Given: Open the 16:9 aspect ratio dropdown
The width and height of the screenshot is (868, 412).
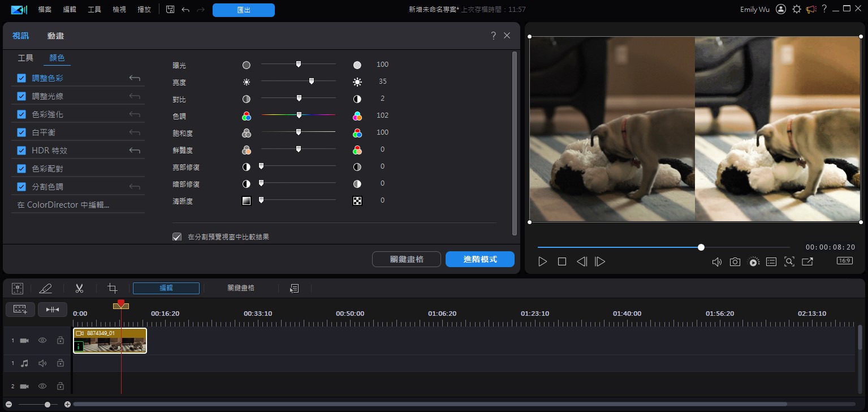Looking at the screenshot, I should [844, 261].
